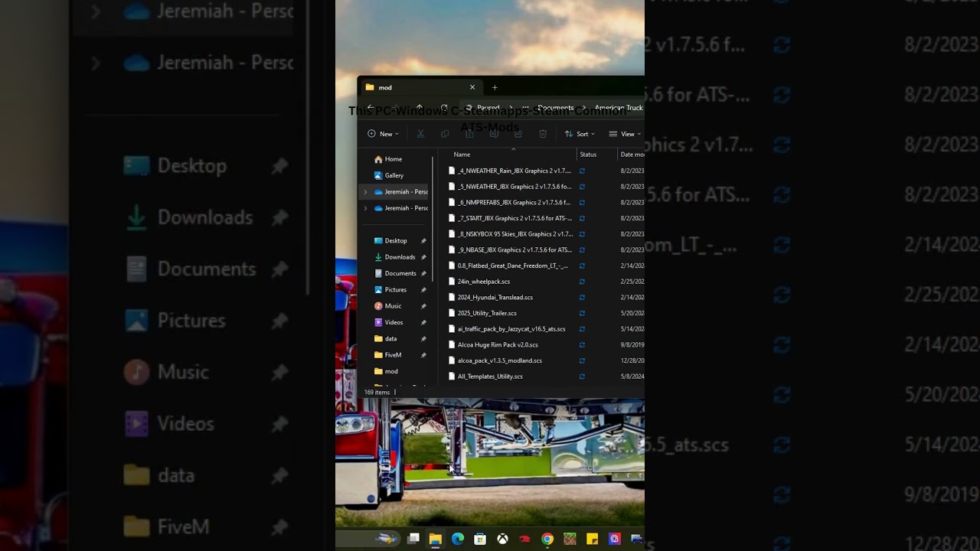
Task: Click the pin icon next to Music
Action: pyautogui.click(x=423, y=306)
